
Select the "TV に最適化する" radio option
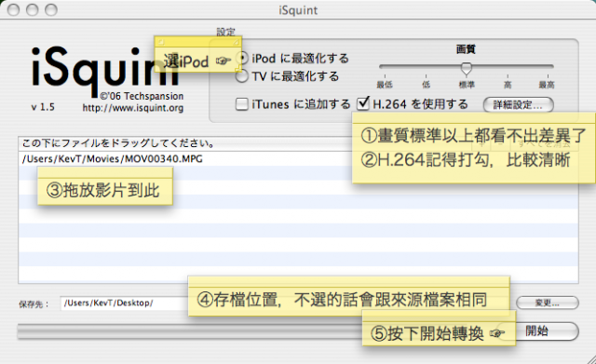(x=242, y=76)
